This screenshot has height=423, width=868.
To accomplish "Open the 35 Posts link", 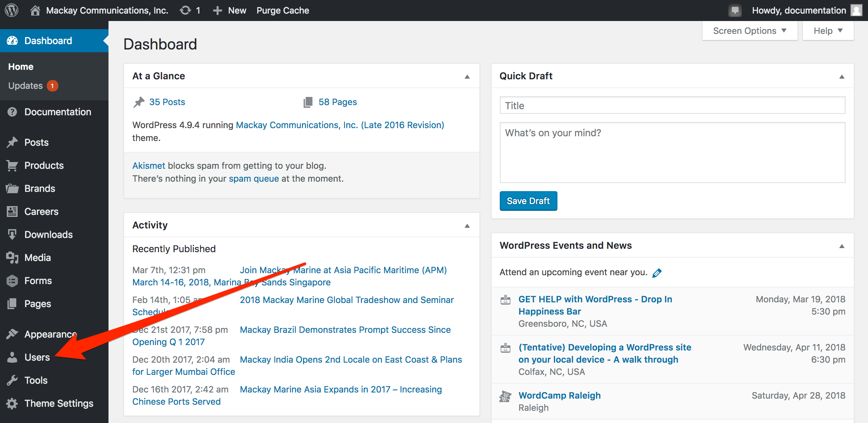I will [x=167, y=102].
